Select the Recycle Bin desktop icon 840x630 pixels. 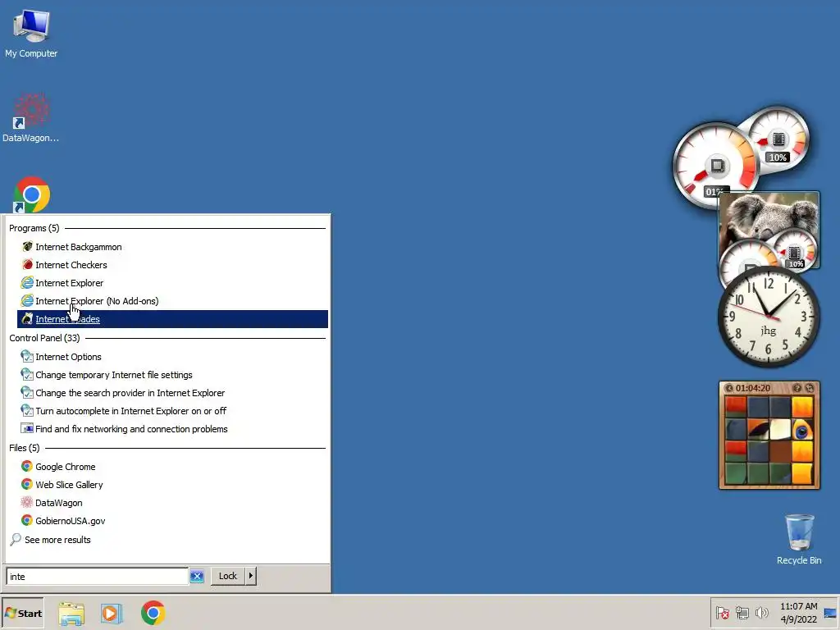799,540
